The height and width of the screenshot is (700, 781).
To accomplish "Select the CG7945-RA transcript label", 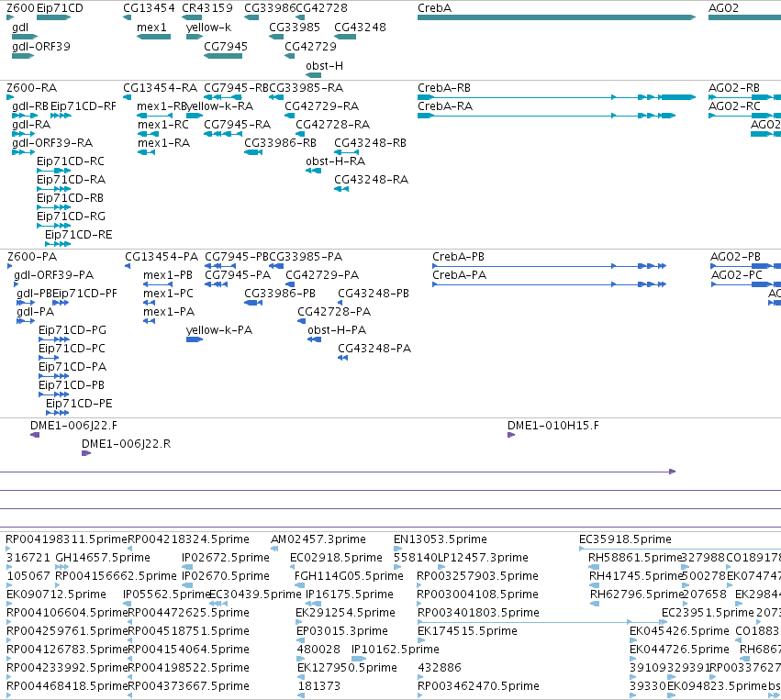I will (237, 125).
